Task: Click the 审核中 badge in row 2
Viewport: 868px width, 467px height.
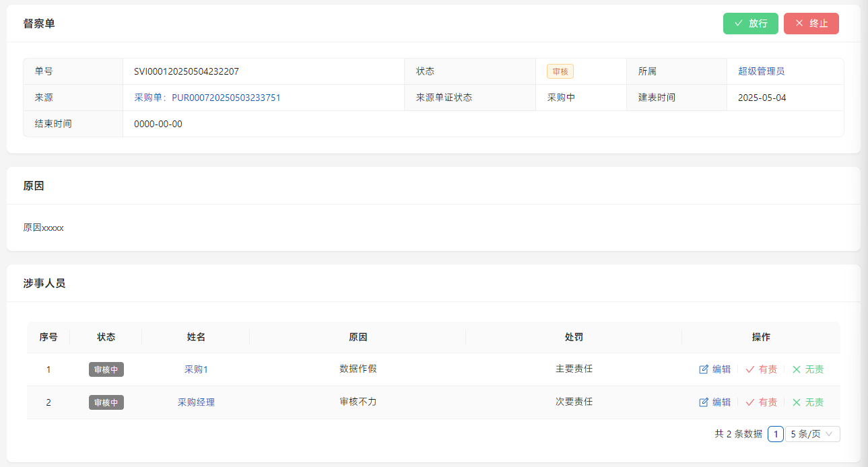Action: [x=106, y=402]
